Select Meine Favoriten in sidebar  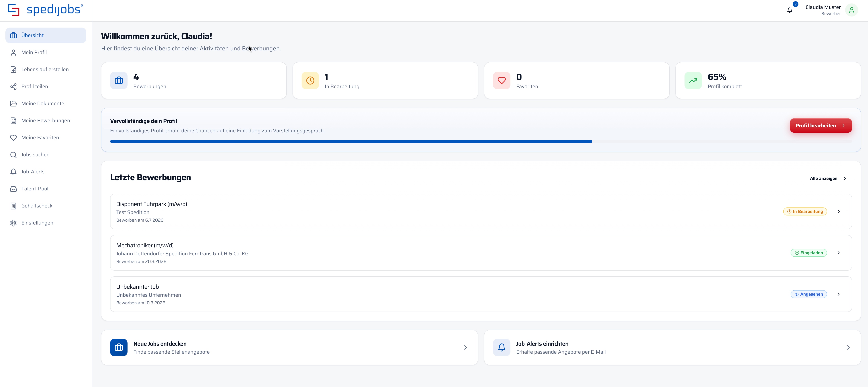[x=46, y=138]
